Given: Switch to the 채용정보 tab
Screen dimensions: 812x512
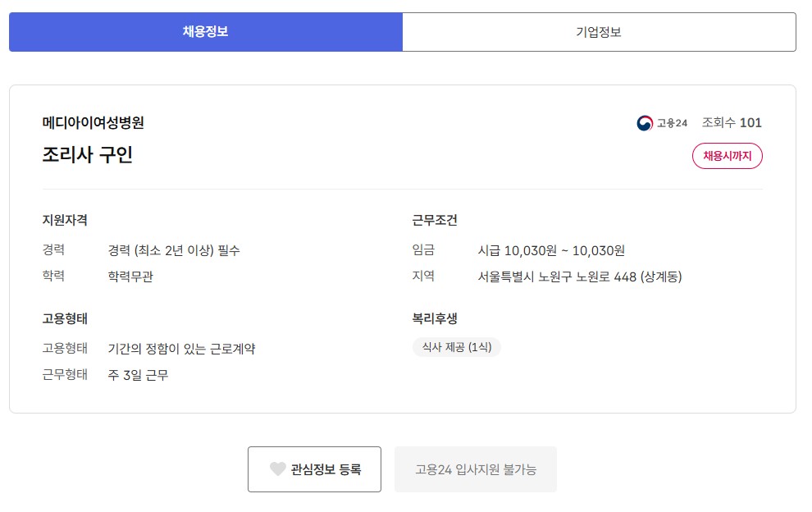Looking at the screenshot, I should pyautogui.click(x=205, y=32).
